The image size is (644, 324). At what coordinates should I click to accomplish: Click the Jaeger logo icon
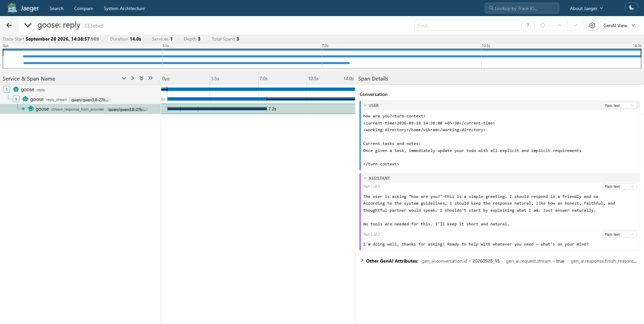coord(12,8)
